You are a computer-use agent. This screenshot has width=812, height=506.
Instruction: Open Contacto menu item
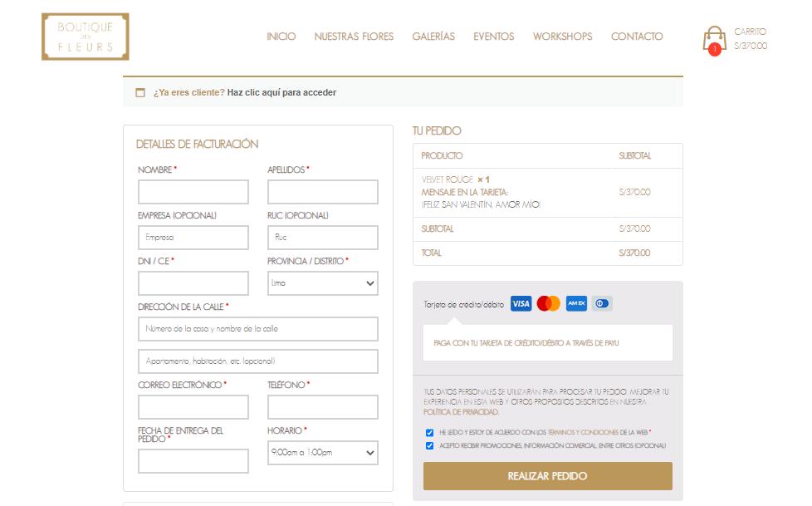pos(637,37)
